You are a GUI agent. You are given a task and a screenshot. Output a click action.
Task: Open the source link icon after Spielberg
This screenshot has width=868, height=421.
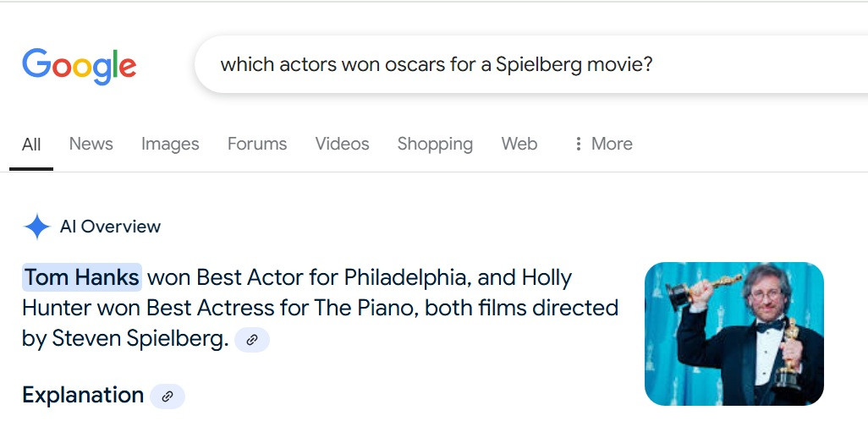pyautogui.click(x=252, y=340)
